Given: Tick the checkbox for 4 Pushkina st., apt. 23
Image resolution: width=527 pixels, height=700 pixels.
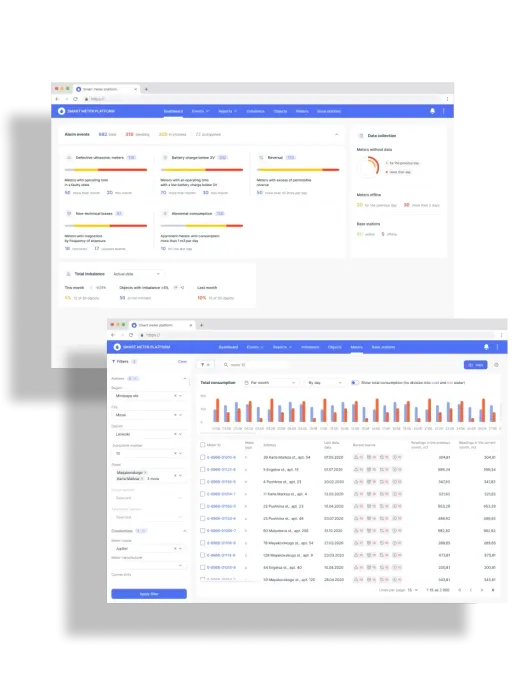Looking at the screenshot, I should point(202,482).
